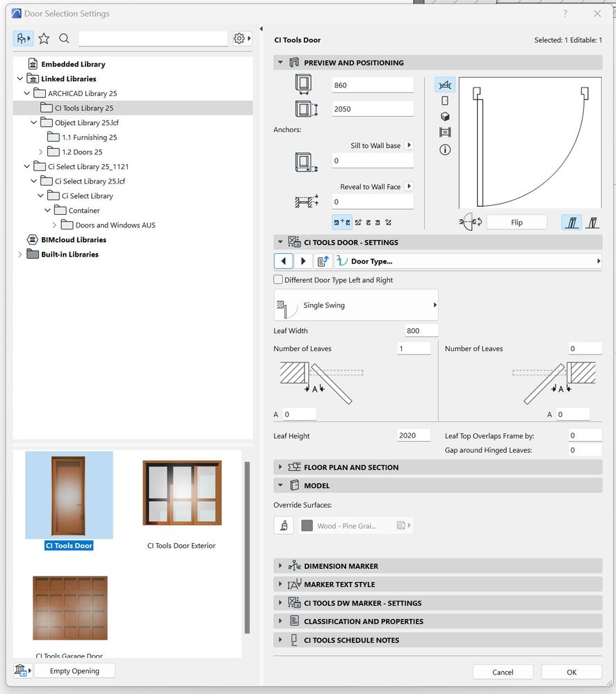Click the library search text box
This screenshot has height=694, width=616.
coord(153,38)
